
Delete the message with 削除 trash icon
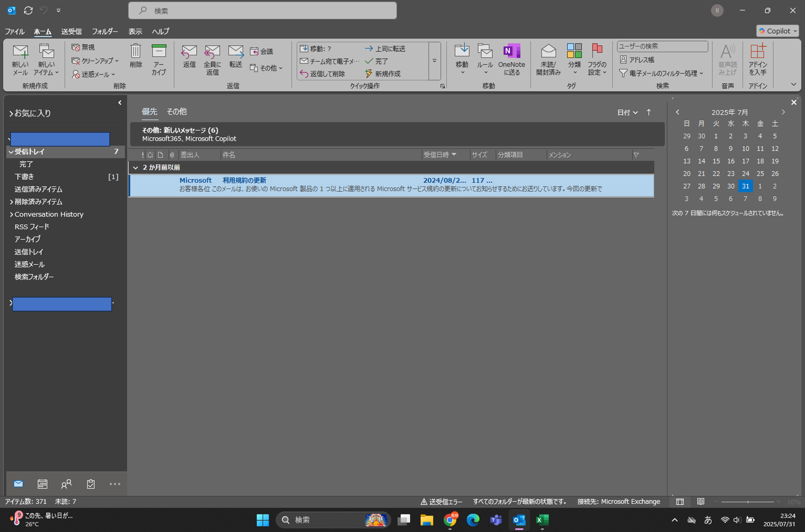[136, 56]
